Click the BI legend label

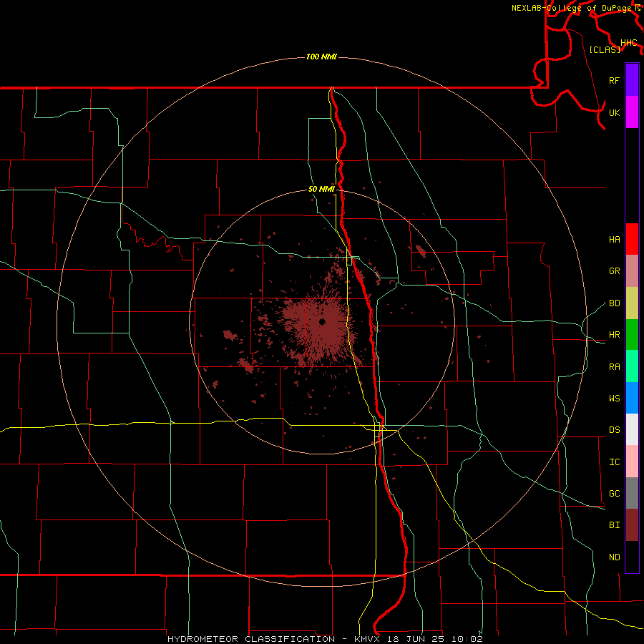pos(614,525)
